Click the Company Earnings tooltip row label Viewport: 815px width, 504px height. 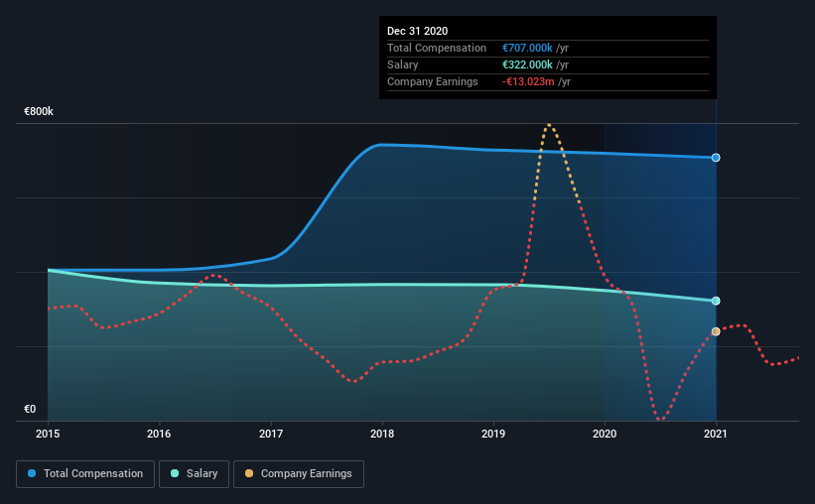(x=433, y=81)
